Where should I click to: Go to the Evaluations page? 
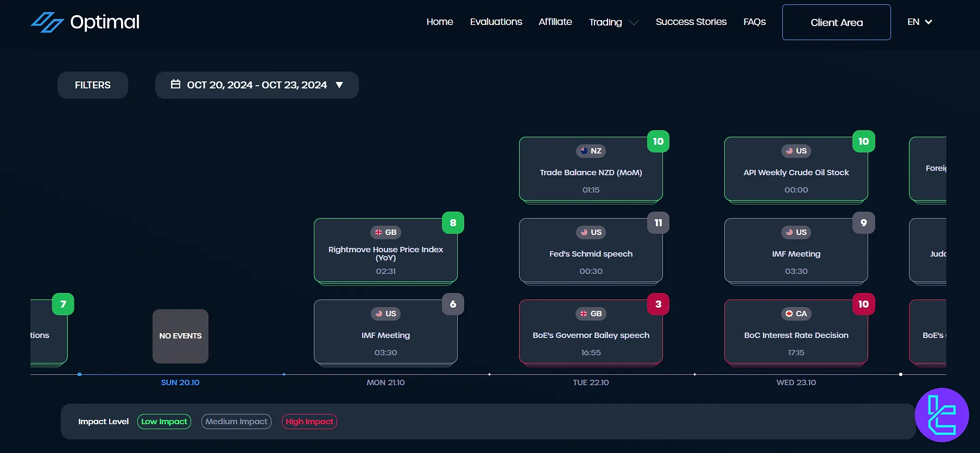496,22
